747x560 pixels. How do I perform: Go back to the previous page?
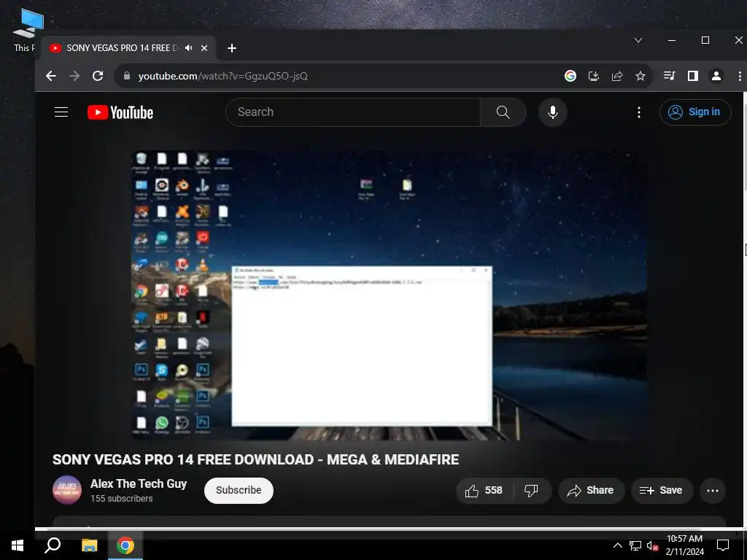[x=51, y=76]
